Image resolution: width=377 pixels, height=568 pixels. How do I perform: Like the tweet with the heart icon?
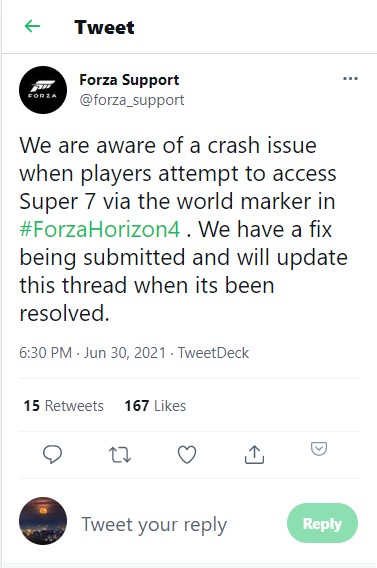(x=187, y=455)
